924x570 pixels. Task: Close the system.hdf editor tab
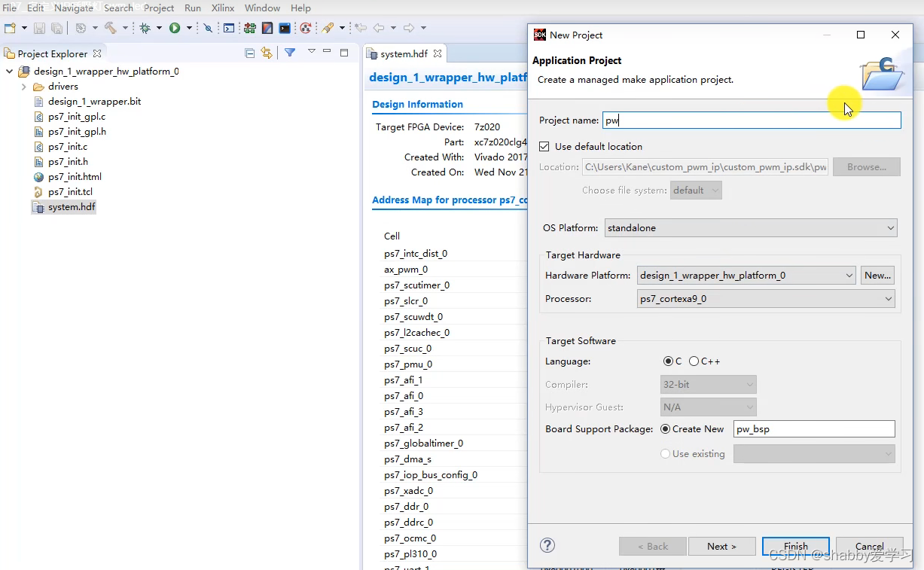(x=438, y=53)
